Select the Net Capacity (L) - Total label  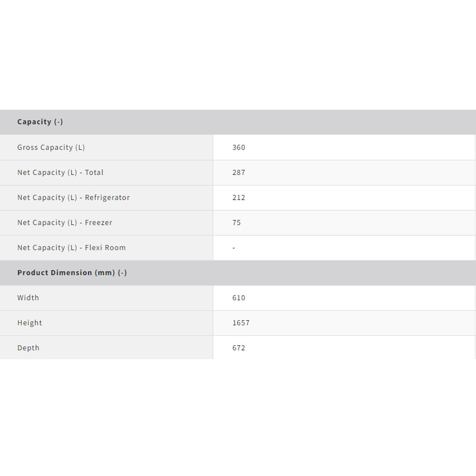pyautogui.click(x=60, y=173)
